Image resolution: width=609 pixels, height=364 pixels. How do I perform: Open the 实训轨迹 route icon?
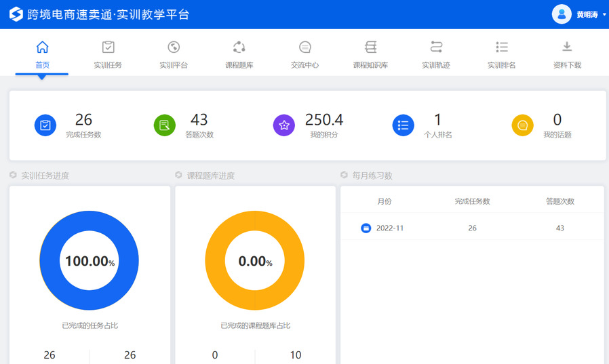click(x=436, y=47)
